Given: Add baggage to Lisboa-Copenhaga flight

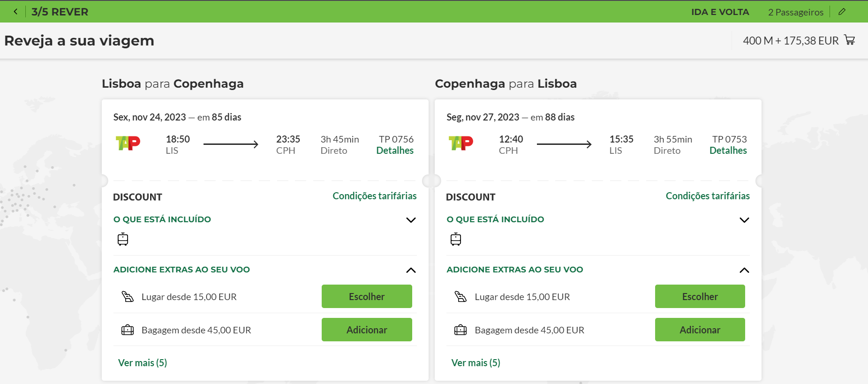Looking at the screenshot, I should (x=367, y=330).
